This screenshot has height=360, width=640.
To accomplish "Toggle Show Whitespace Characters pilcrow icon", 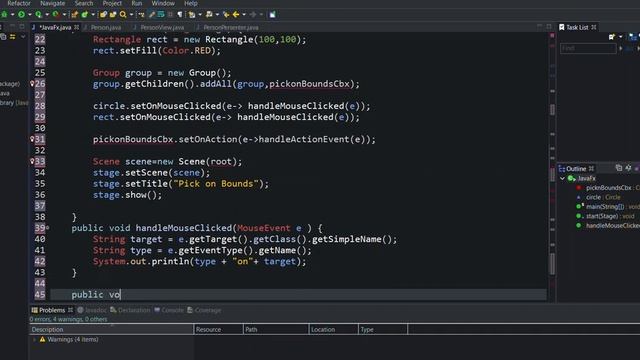I will click(x=180, y=15).
